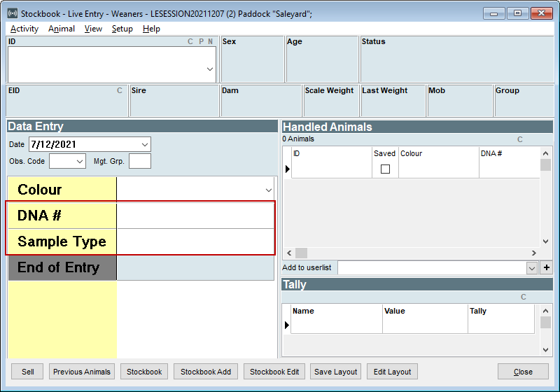The width and height of the screenshot is (560, 392).
Task: Click the Handled Animals scroll right arrow
Action: (534, 253)
